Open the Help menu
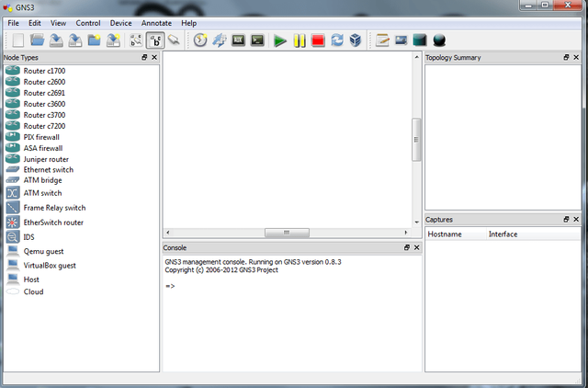Viewport: 588px width, 388px height. point(188,23)
